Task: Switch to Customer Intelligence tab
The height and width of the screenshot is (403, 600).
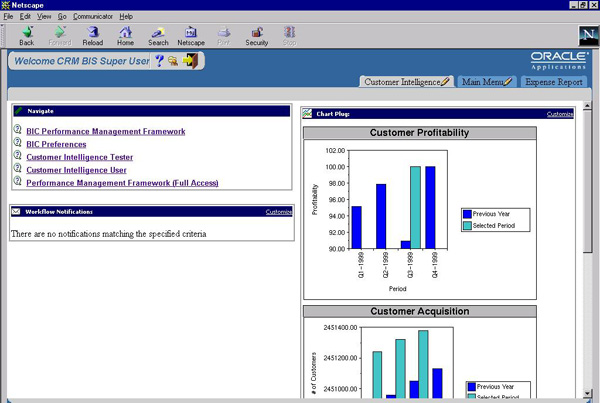Action: click(406, 82)
